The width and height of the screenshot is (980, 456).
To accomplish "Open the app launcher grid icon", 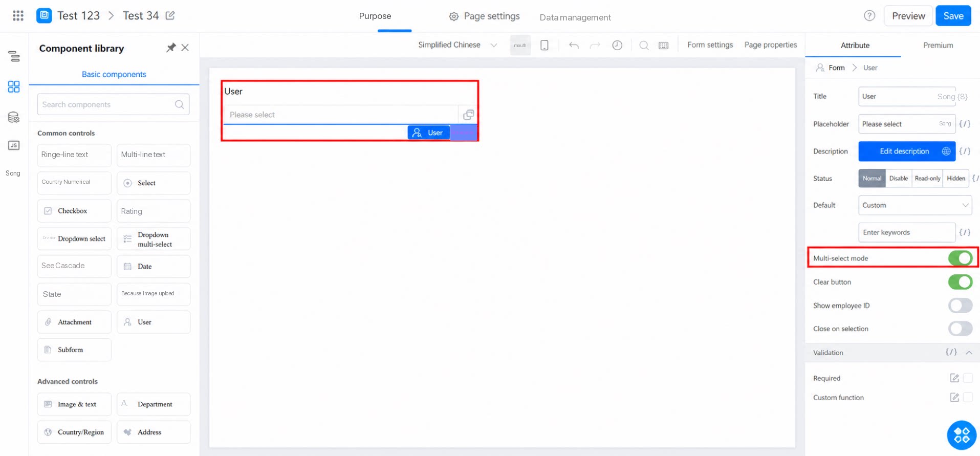I will [18, 16].
